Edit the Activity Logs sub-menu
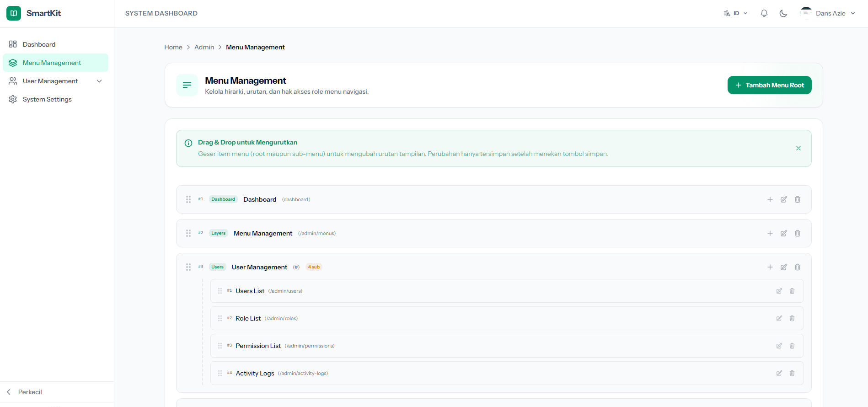The height and width of the screenshot is (407, 868). coord(779,373)
